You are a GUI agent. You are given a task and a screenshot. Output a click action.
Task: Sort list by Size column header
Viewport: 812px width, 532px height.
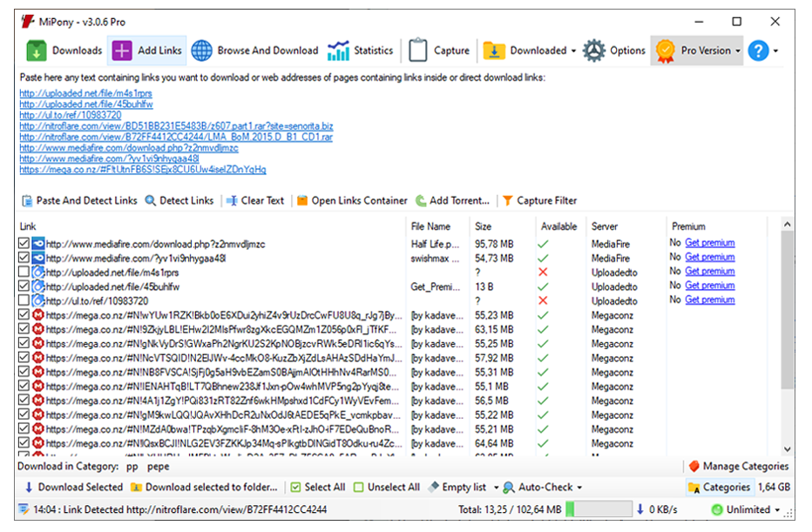[x=484, y=226]
